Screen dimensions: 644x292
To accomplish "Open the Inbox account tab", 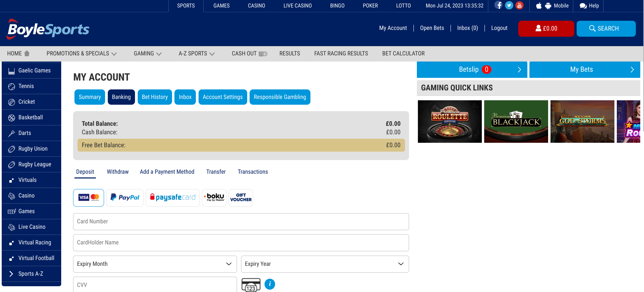I will tap(185, 97).
